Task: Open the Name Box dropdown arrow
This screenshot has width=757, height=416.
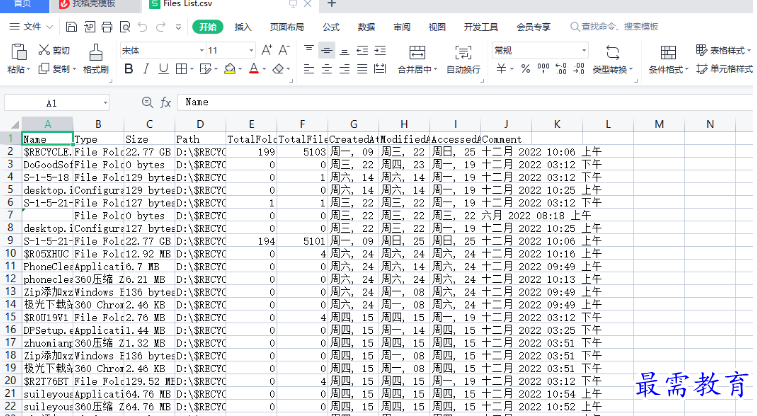Action: coord(105,103)
